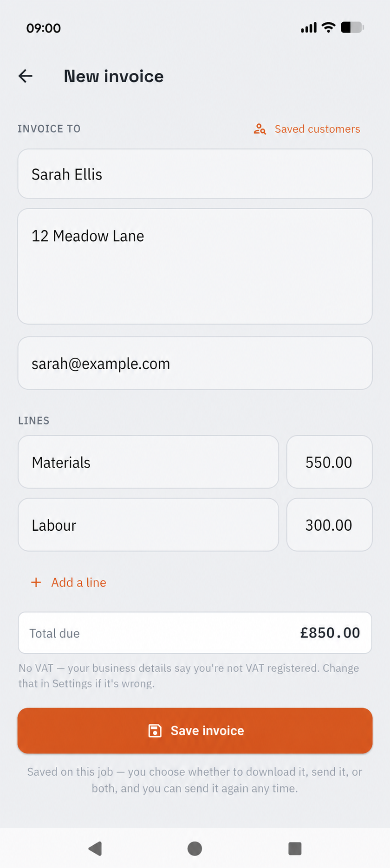This screenshot has height=868, width=390.
Task: Edit the 12 Meadow Lane address field
Action: (195, 266)
